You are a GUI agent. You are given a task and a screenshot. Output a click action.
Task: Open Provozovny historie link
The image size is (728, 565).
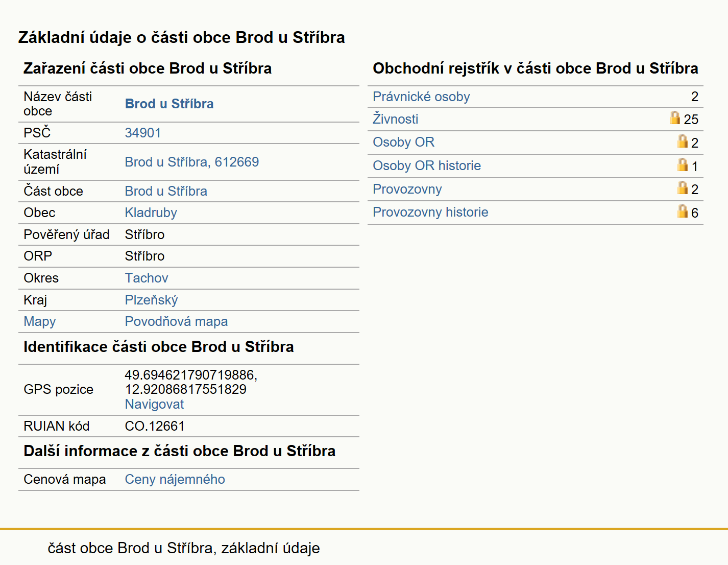(x=430, y=212)
